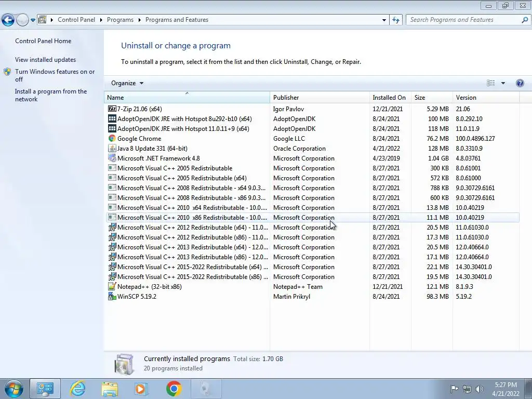Viewport: 532px width, 399px height.
Task: Click the Visual C++ 2015-2022 (x86) icon
Action: (112, 276)
